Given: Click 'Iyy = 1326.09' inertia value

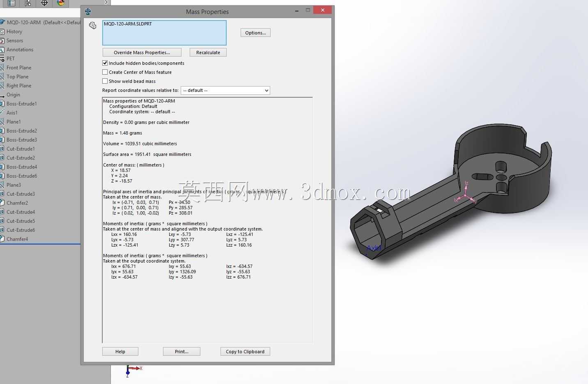Looking at the screenshot, I should coord(182,272).
